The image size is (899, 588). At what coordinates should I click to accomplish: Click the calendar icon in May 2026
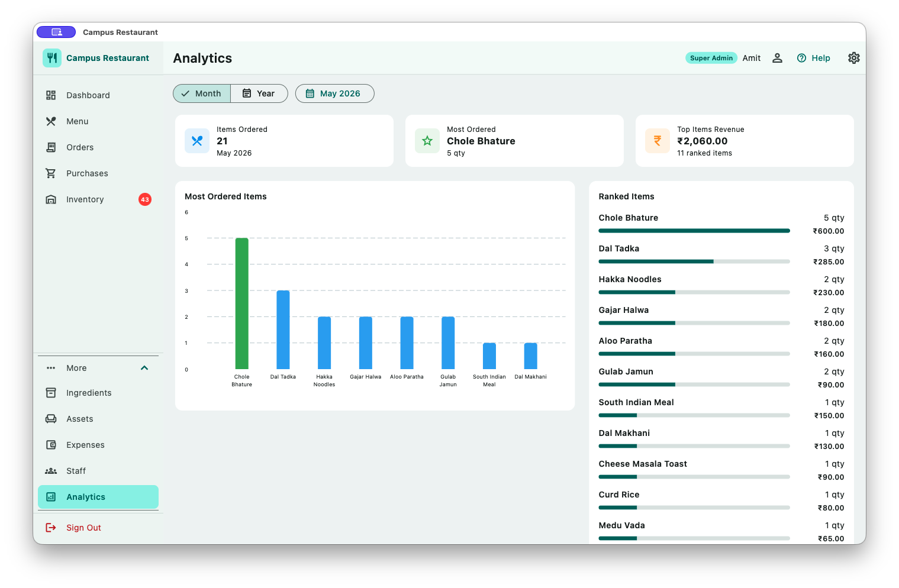click(310, 93)
